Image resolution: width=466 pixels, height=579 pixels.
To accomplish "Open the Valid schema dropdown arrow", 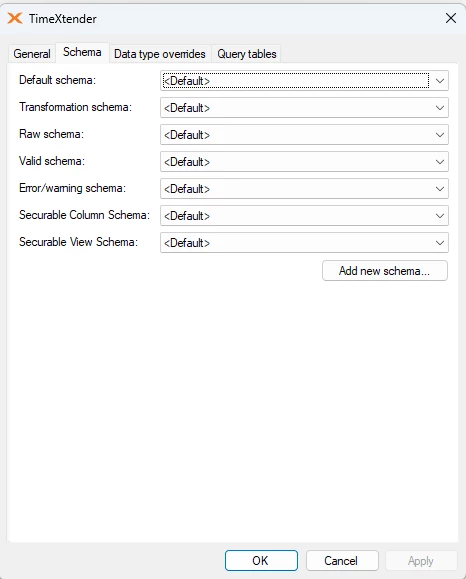I will [x=439, y=162].
